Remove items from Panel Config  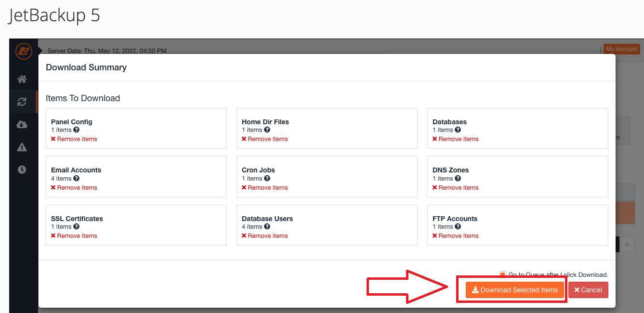[x=74, y=139]
